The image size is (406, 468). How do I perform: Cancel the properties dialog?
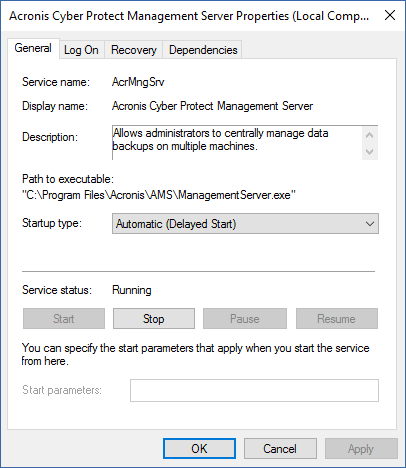(280, 449)
